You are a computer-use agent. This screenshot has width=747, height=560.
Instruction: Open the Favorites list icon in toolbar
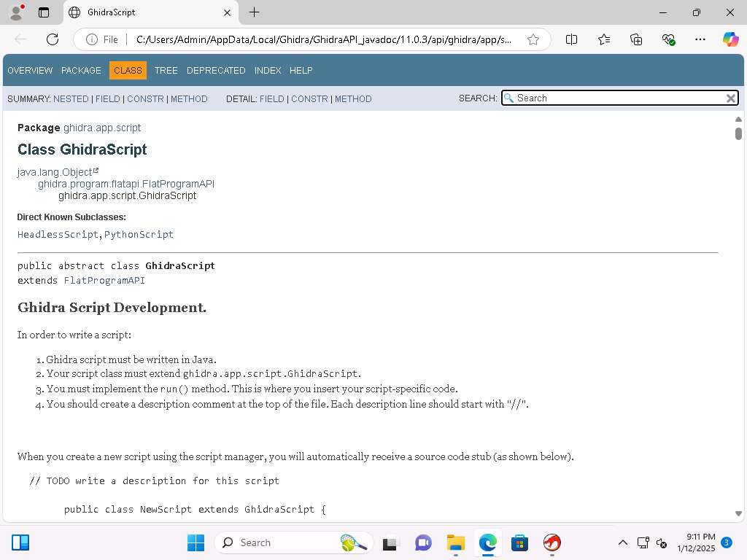[x=604, y=39]
